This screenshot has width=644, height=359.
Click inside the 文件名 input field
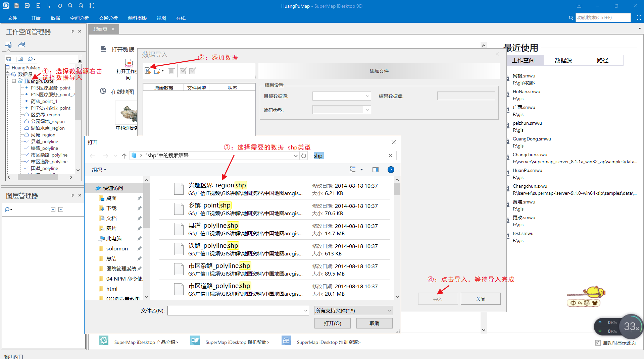click(x=235, y=310)
